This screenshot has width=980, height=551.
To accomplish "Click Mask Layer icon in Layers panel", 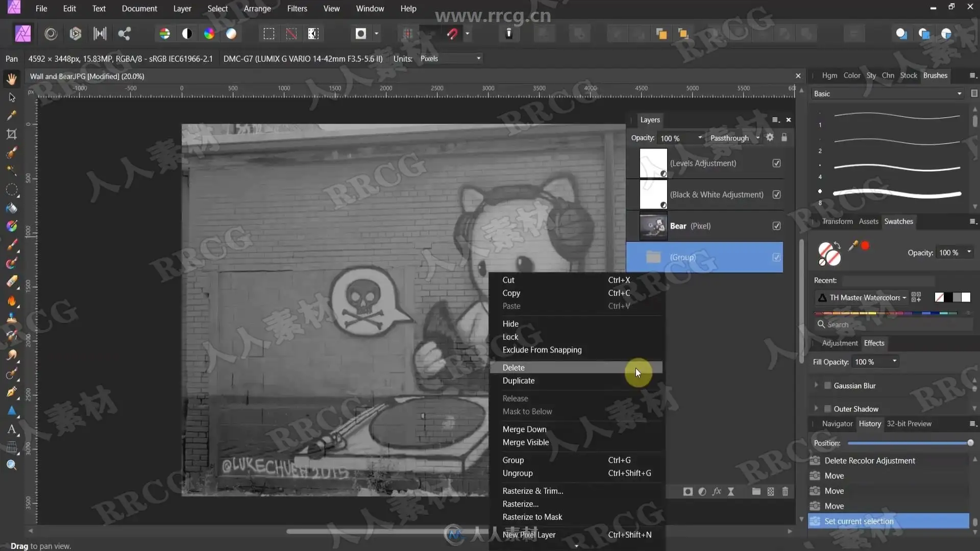I will 688,491.
